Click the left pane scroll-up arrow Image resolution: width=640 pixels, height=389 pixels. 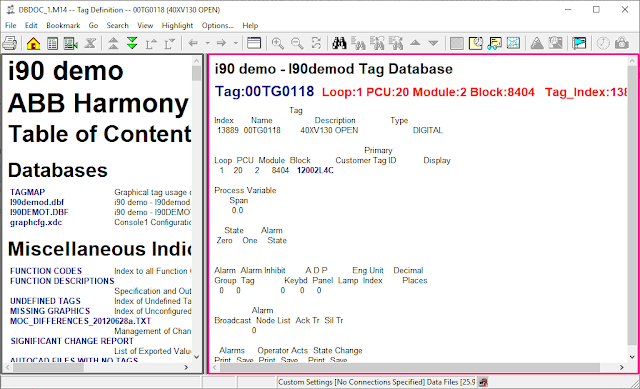tap(196, 61)
